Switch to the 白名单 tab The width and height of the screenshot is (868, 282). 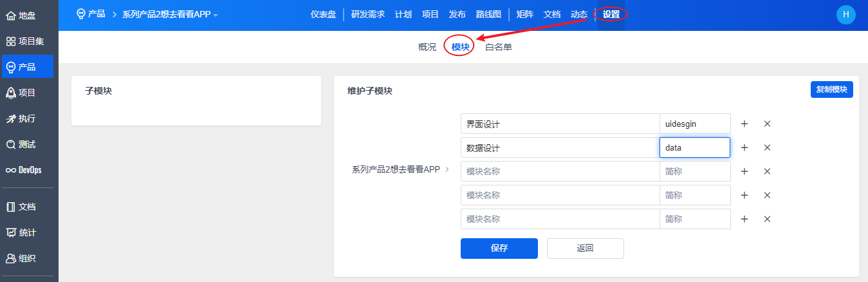[499, 47]
